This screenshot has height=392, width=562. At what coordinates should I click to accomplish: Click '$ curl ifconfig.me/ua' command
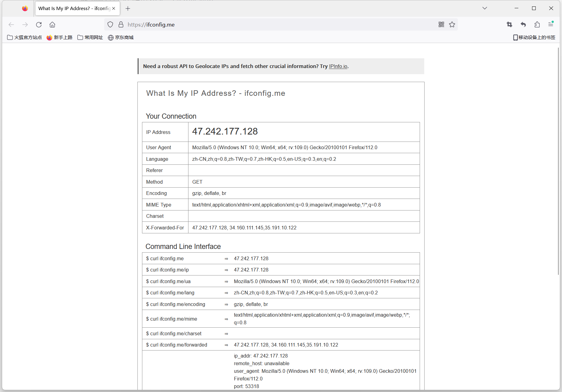tap(168, 281)
